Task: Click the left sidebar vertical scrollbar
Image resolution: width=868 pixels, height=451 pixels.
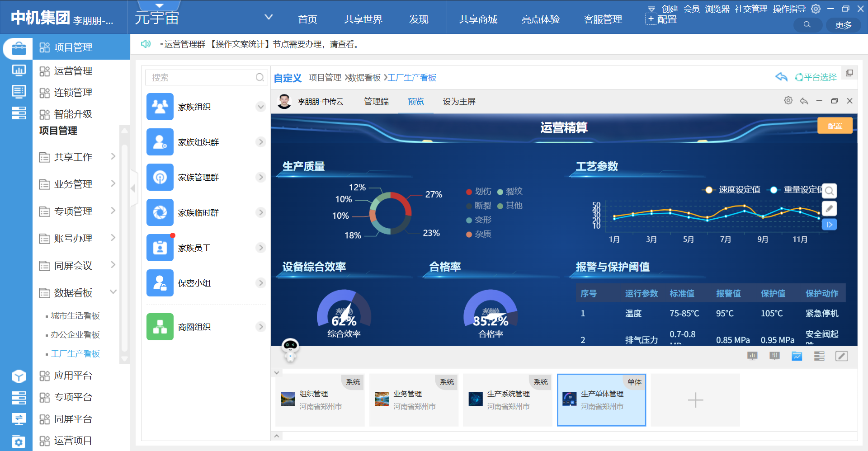Action: (125, 244)
